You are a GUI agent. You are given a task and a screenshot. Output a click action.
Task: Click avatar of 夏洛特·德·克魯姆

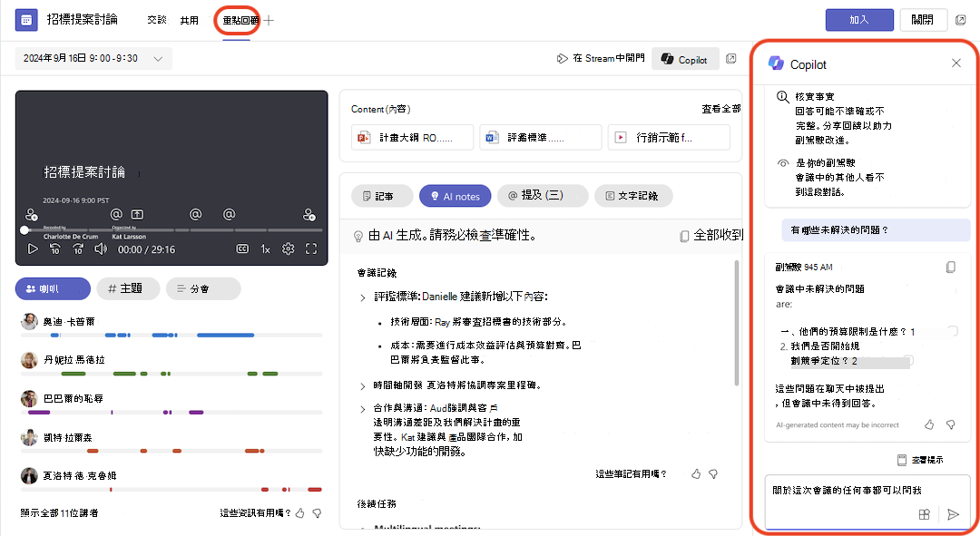click(x=29, y=475)
